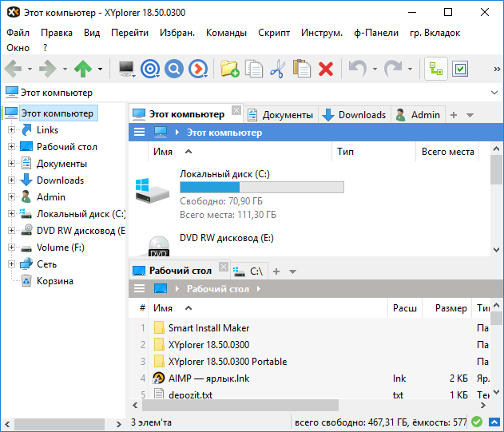Expand the Рабочий стол tree node

tap(11, 147)
